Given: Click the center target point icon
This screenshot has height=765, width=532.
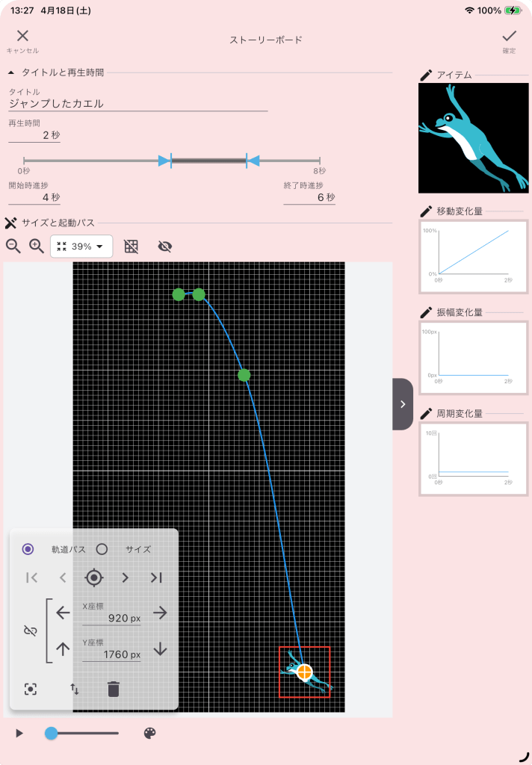Looking at the screenshot, I should click(93, 577).
